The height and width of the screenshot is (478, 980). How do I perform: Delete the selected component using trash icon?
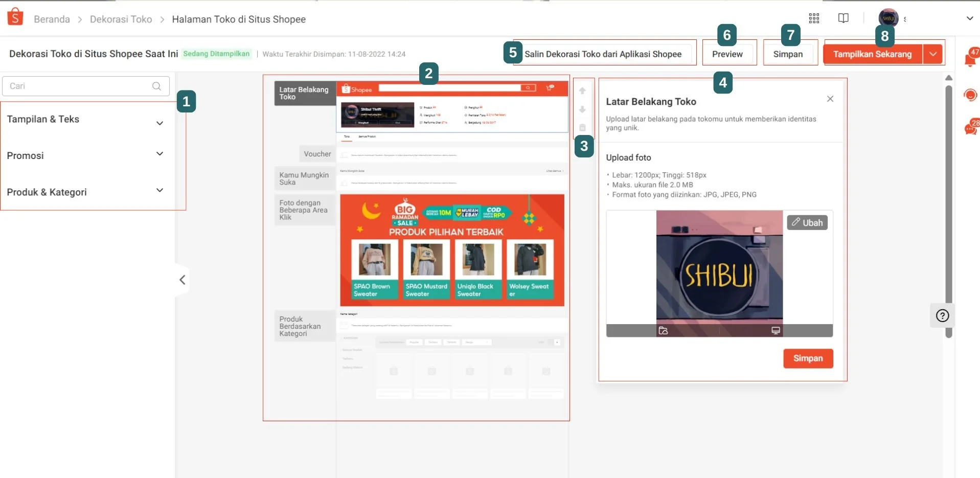582,127
